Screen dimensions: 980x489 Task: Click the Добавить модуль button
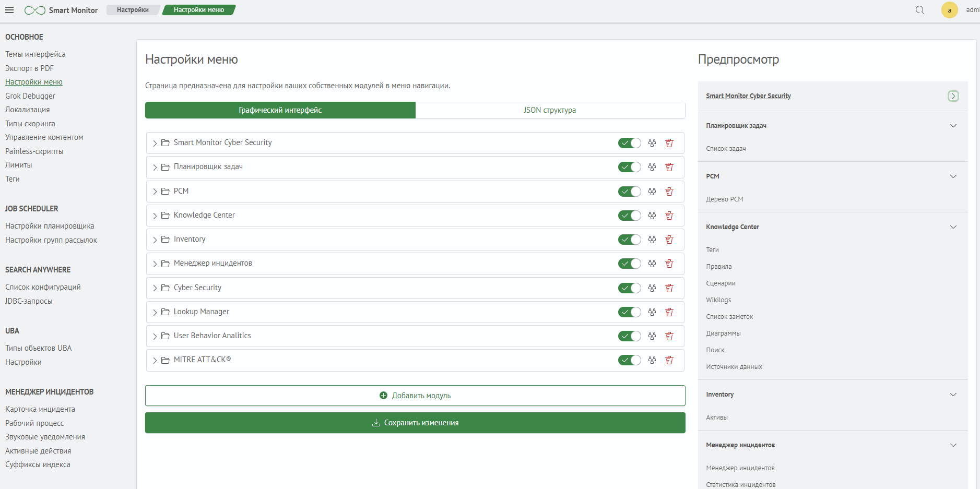pyautogui.click(x=415, y=396)
